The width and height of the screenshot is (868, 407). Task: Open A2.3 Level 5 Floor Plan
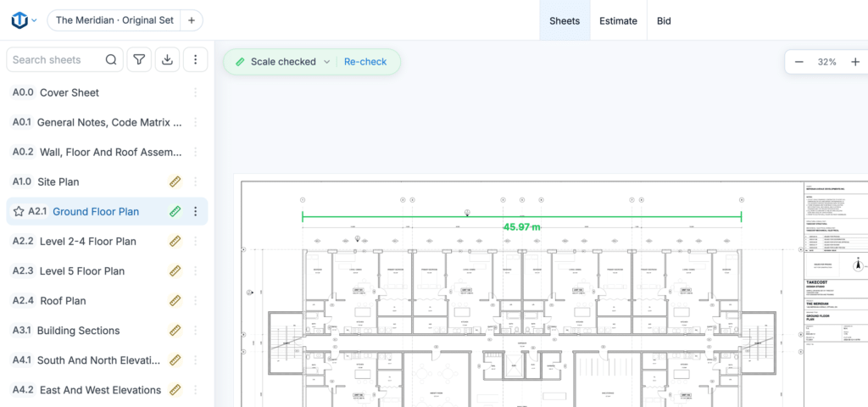pyautogui.click(x=107, y=270)
